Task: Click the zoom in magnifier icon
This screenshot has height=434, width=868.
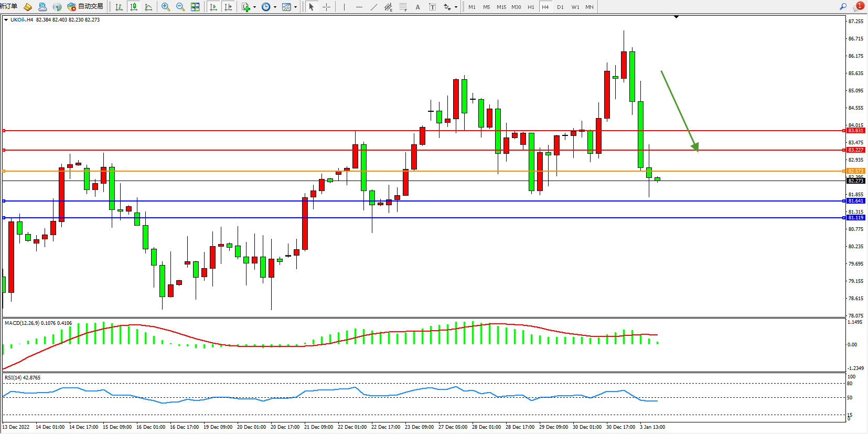Action: (166, 7)
